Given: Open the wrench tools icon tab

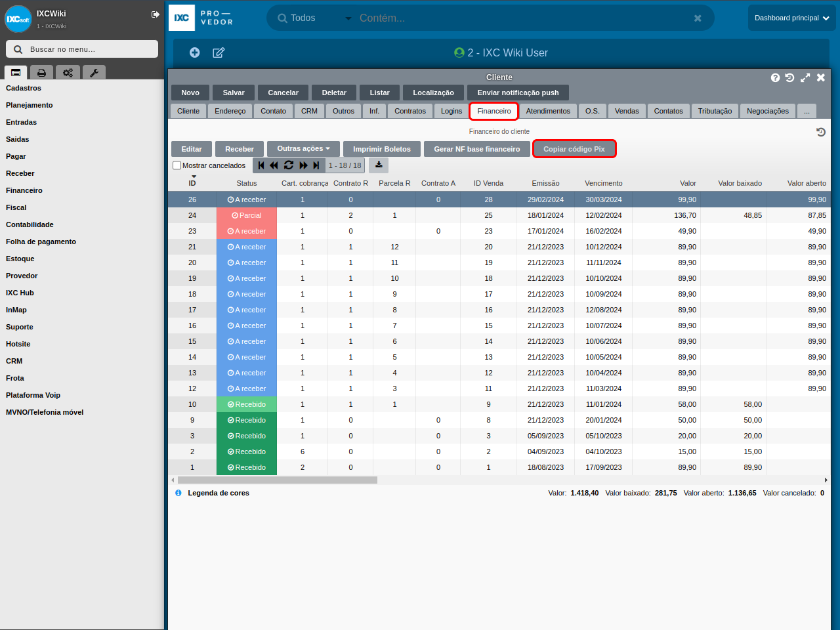Looking at the screenshot, I should (x=94, y=73).
